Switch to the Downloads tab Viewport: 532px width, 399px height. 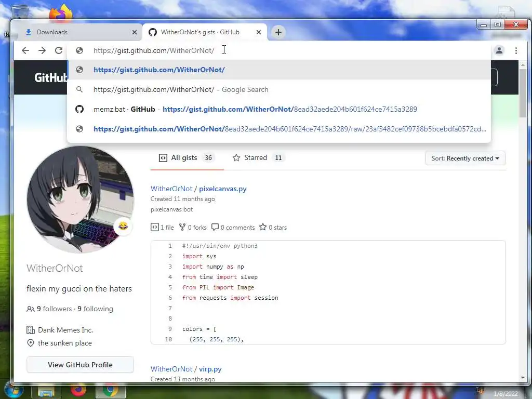[x=81, y=32]
